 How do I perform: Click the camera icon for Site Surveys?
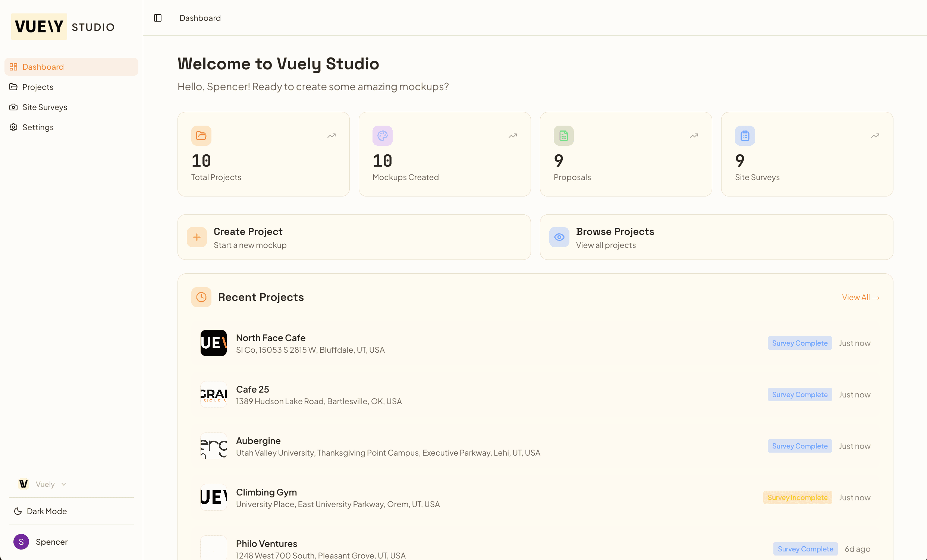pos(13,107)
